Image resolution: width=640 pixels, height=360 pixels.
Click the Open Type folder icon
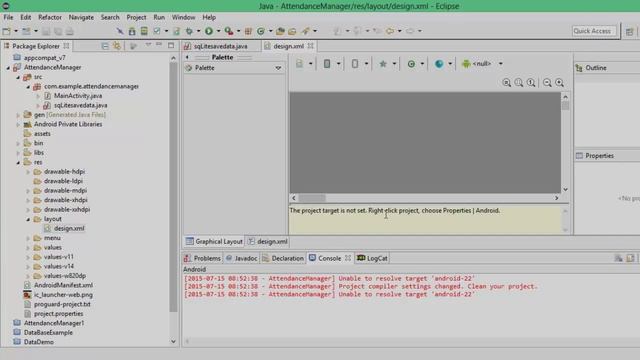tap(280, 31)
